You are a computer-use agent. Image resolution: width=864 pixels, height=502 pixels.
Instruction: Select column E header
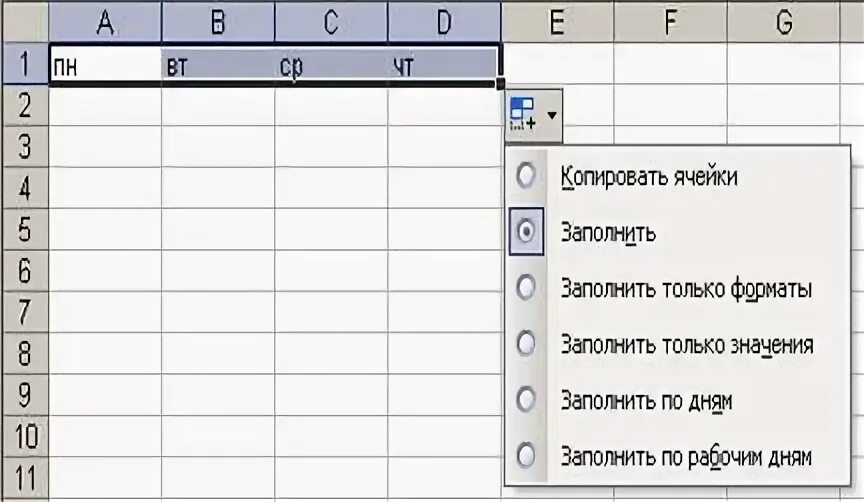[x=558, y=22]
